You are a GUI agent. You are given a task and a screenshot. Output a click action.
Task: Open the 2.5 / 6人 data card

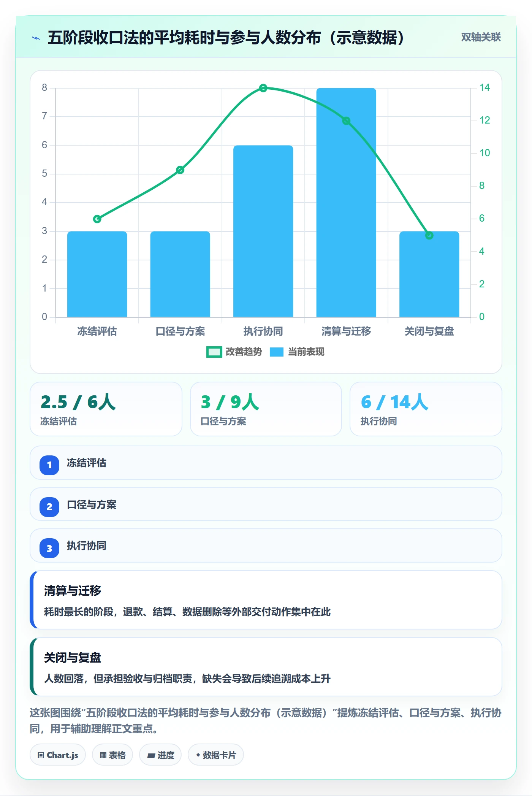(106, 409)
